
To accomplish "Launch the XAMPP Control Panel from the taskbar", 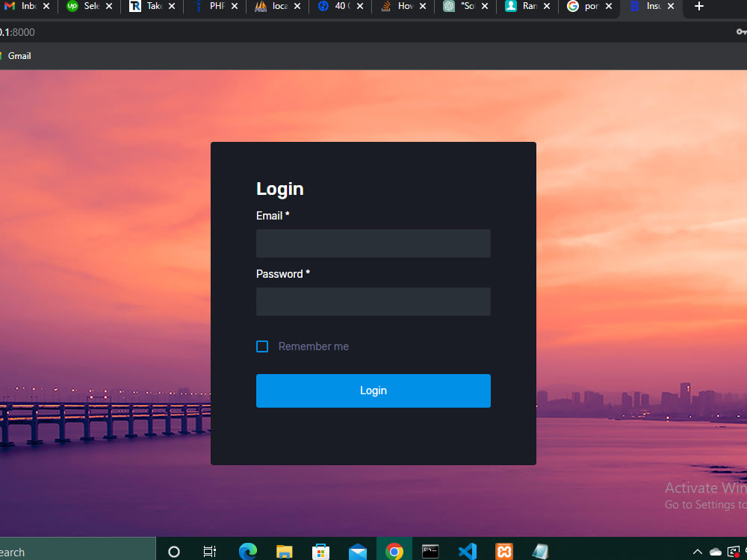I will [x=504, y=551].
